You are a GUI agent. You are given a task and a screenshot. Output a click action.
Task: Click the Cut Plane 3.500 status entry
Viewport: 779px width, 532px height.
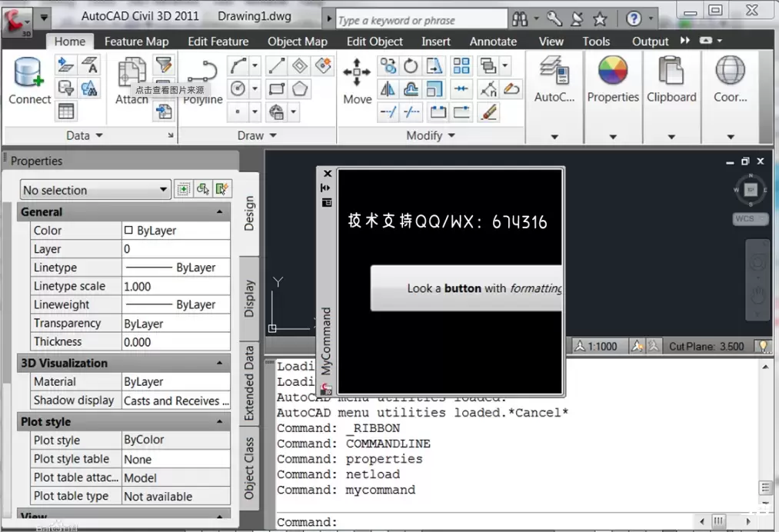[707, 346]
